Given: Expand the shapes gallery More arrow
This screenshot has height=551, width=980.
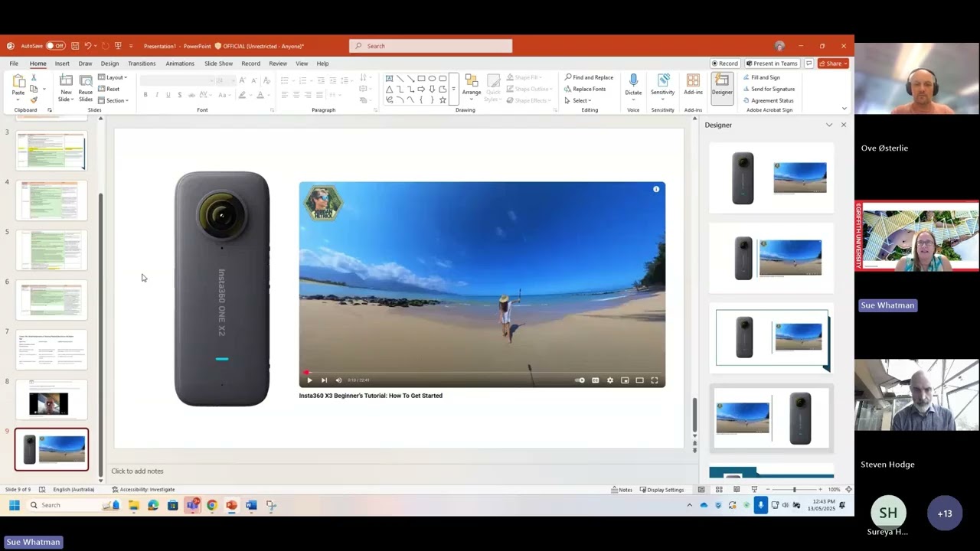Looking at the screenshot, I should pyautogui.click(x=453, y=89).
